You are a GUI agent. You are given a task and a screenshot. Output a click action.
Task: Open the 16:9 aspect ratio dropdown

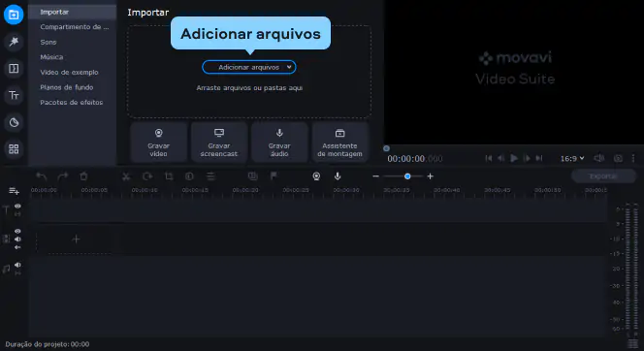pos(572,158)
